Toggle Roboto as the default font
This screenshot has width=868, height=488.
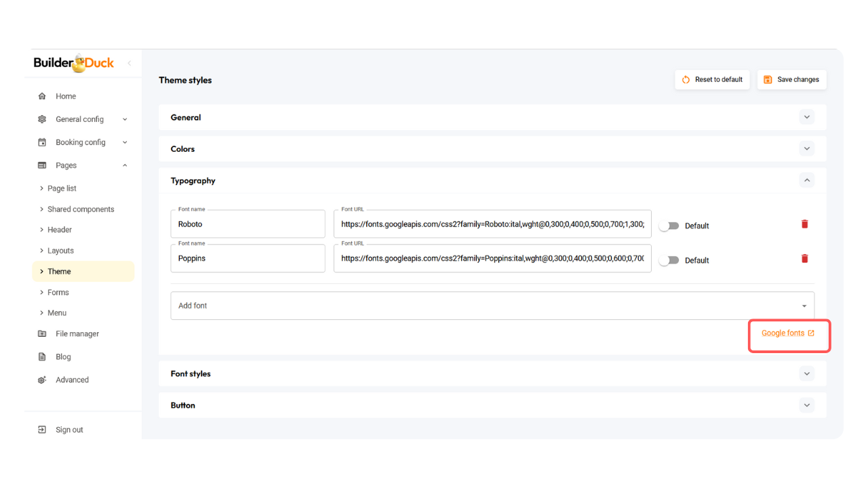[x=668, y=226]
